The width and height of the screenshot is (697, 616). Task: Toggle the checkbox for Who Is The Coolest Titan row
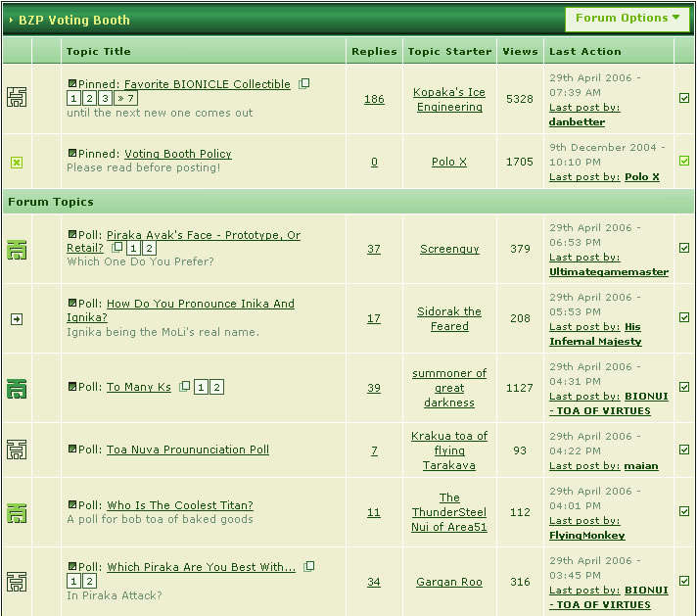[684, 511]
